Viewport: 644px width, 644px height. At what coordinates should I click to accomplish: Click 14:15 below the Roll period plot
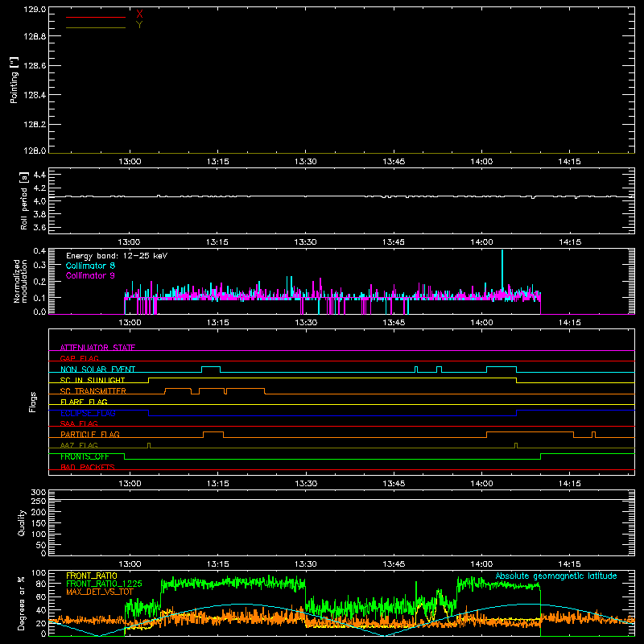570,242
